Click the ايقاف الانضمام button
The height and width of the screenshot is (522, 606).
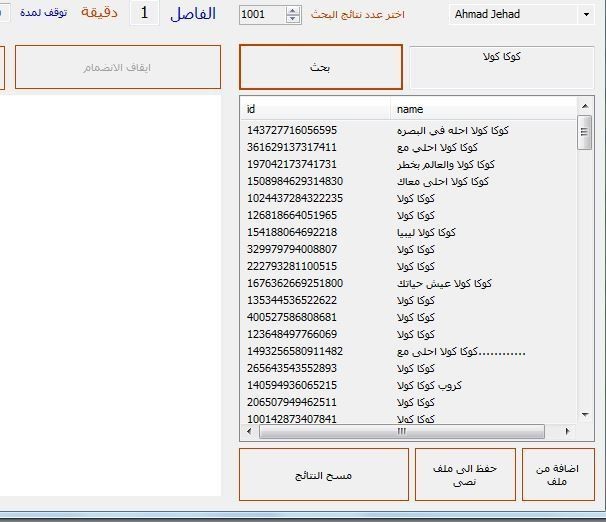pyautogui.click(x=117, y=67)
